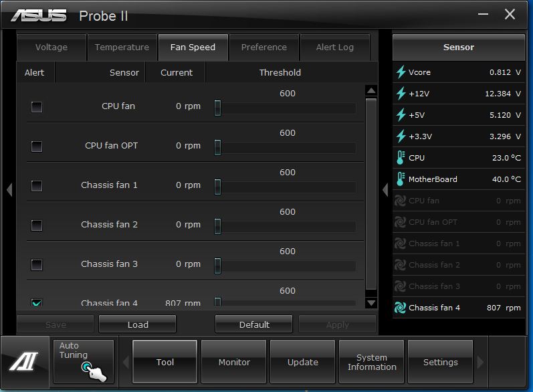
Task: Switch to the Voltage tab
Action: (x=51, y=47)
